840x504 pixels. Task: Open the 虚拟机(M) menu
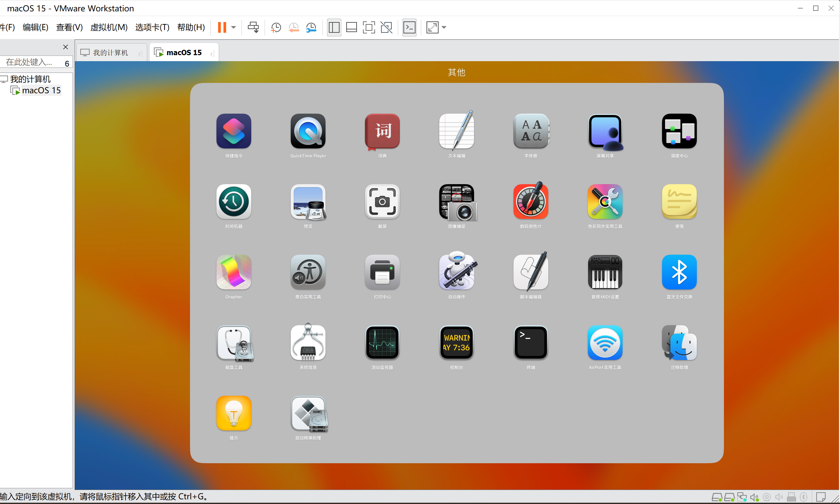[108, 27]
